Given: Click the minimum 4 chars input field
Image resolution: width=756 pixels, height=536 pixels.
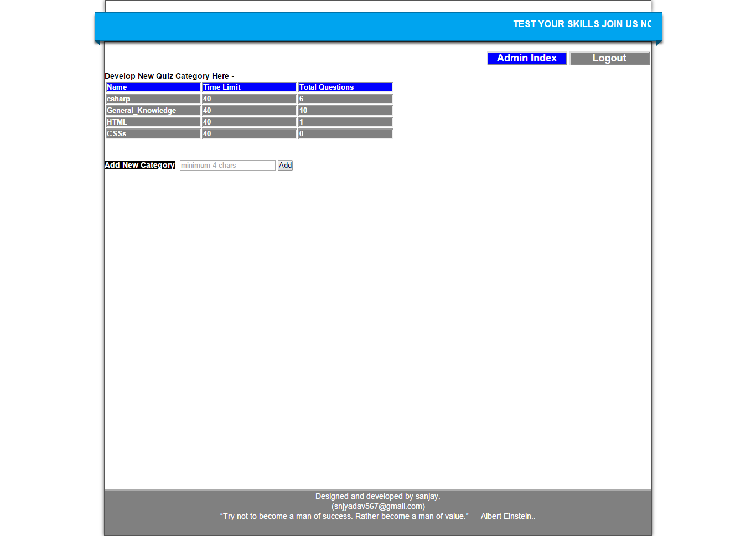Looking at the screenshot, I should (x=227, y=165).
